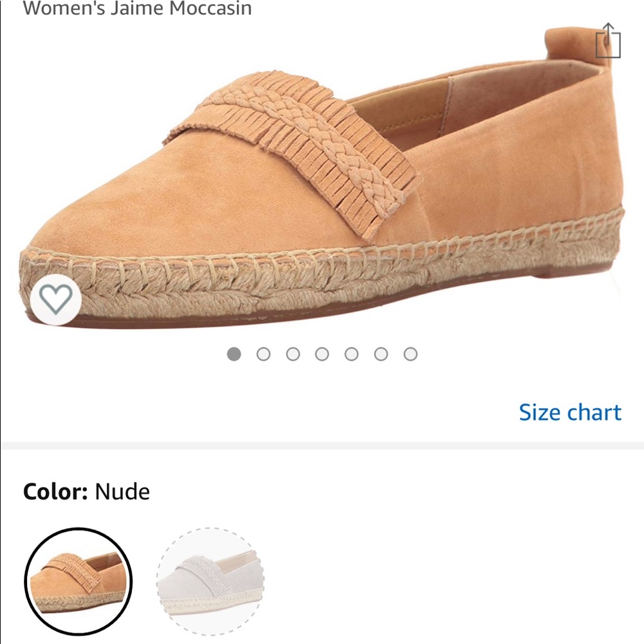Jump to the second image dot
The height and width of the screenshot is (644, 644).
click(x=264, y=353)
